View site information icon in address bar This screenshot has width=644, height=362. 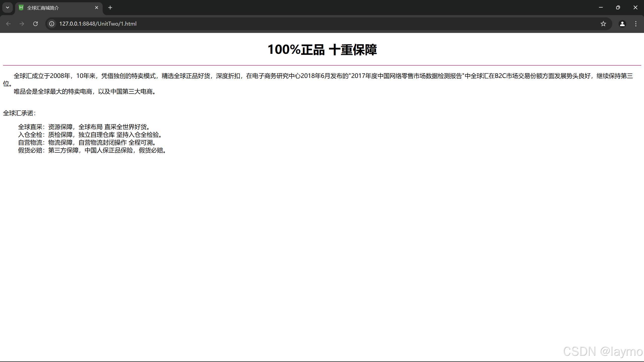[52, 24]
